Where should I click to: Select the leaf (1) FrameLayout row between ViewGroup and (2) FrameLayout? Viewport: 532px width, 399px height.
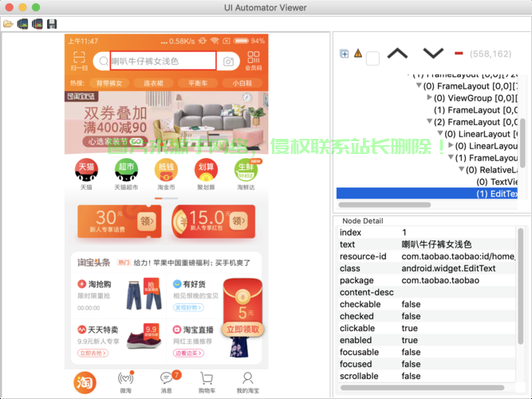click(475, 110)
